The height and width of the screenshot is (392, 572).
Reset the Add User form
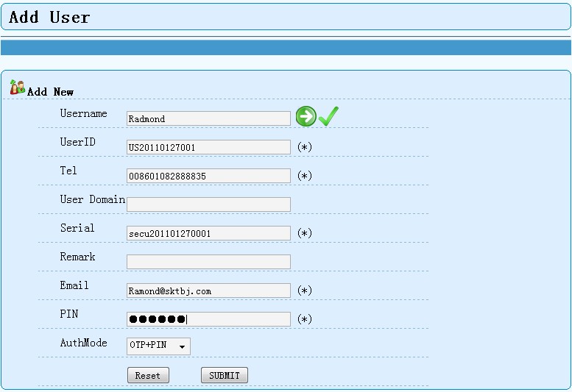[x=148, y=375]
